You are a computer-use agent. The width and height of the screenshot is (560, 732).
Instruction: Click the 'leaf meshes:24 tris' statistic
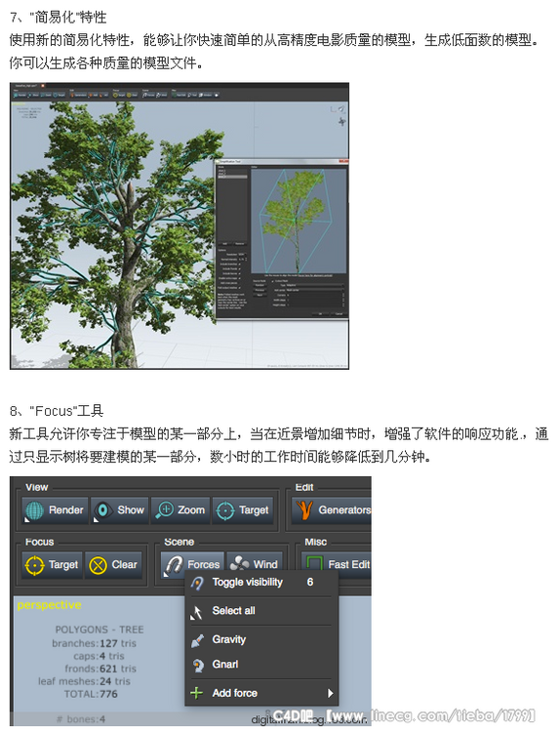coord(84,681)
